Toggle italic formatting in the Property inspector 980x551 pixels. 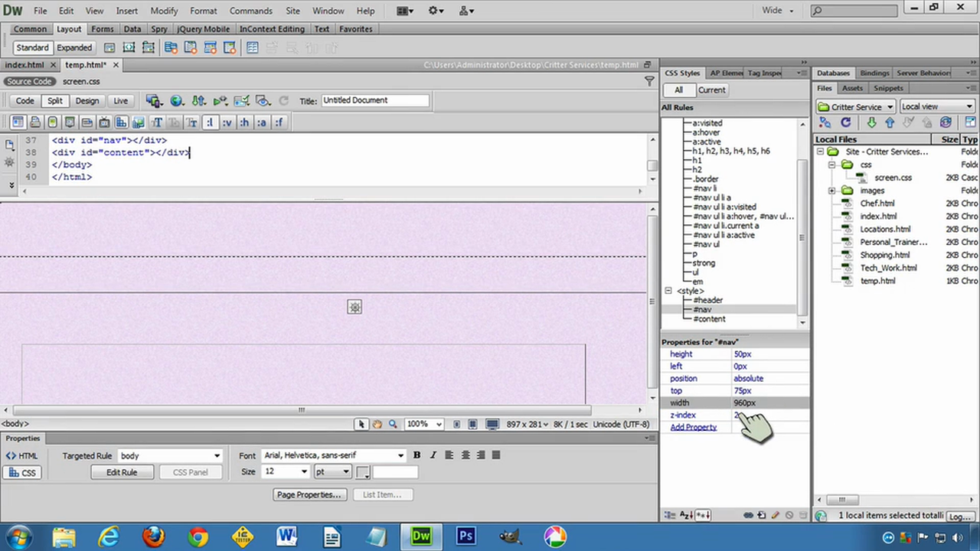433,455
